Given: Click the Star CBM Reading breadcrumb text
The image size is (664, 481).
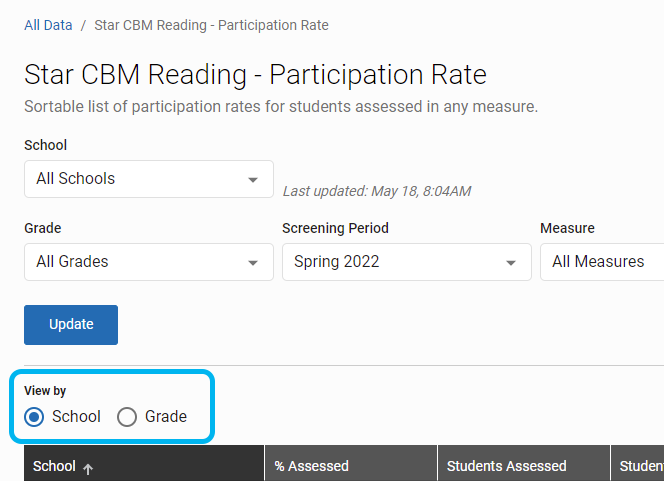Looking at the screenshot, I should pyautogui.click(x=211, y=25).
